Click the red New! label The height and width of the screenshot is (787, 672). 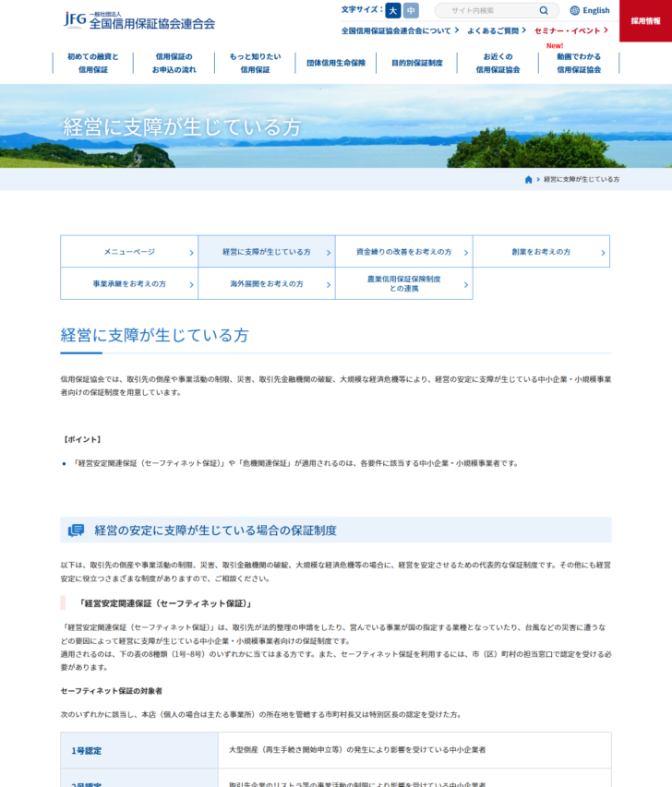[x=555, y=46]
